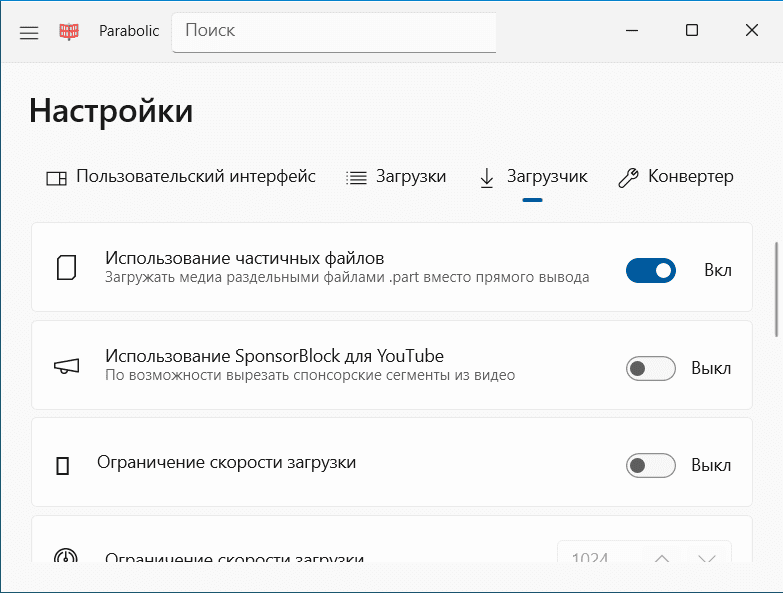783x593 pixels.
Task: Disable the partial files toggle
Action: pos(650,270)
